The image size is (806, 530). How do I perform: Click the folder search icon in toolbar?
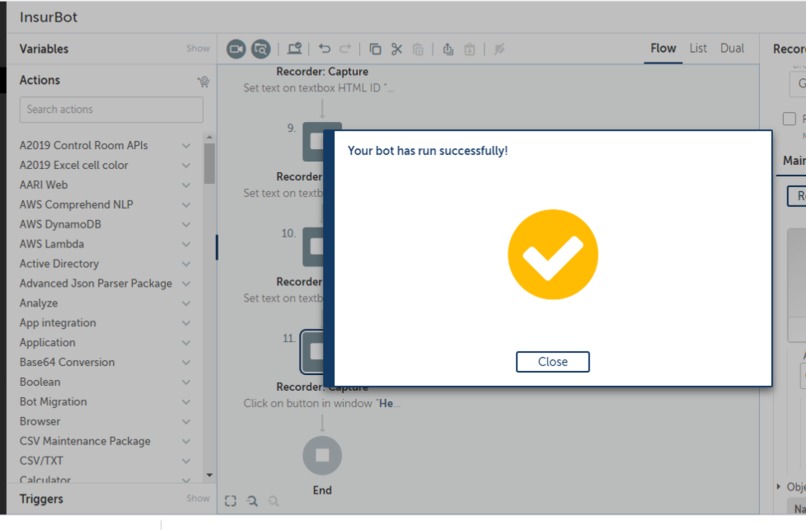tap(261, 49)
